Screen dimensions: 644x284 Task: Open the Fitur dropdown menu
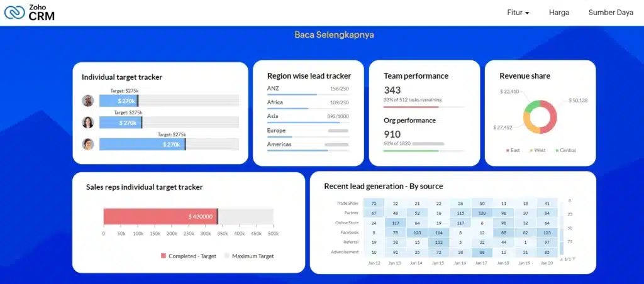pyautogui.click(x=518, y=13)
